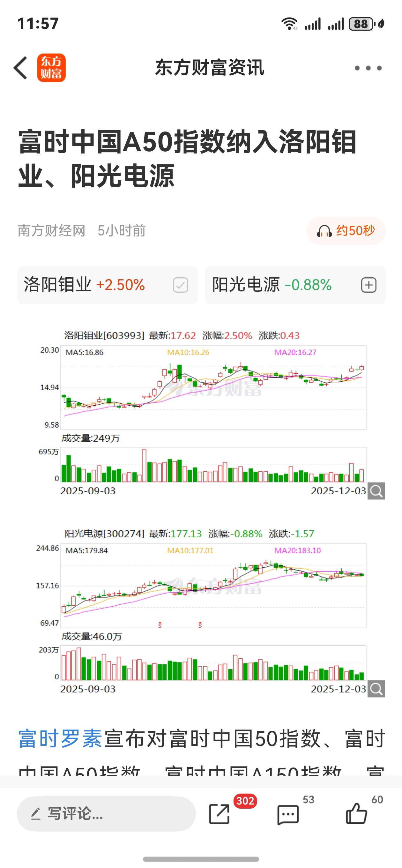Tap the back arrow
Screen dimensions: 402x868
tap(20, 68)
